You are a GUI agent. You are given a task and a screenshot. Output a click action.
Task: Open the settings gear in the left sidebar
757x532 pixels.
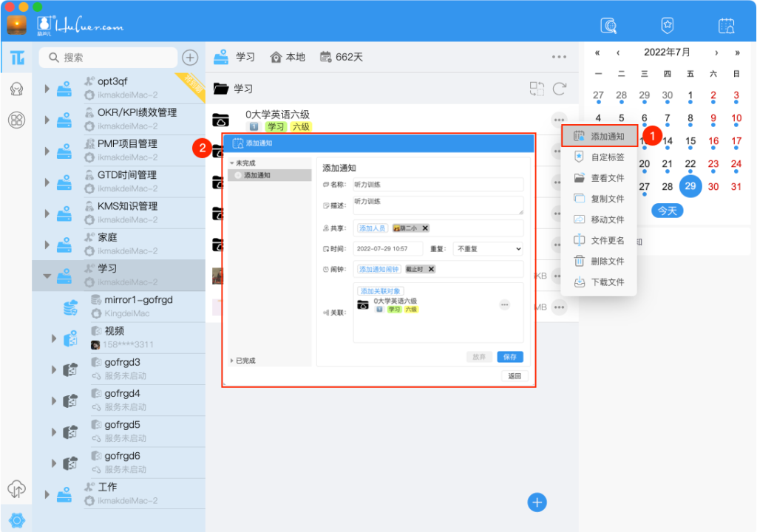(17, 520)
